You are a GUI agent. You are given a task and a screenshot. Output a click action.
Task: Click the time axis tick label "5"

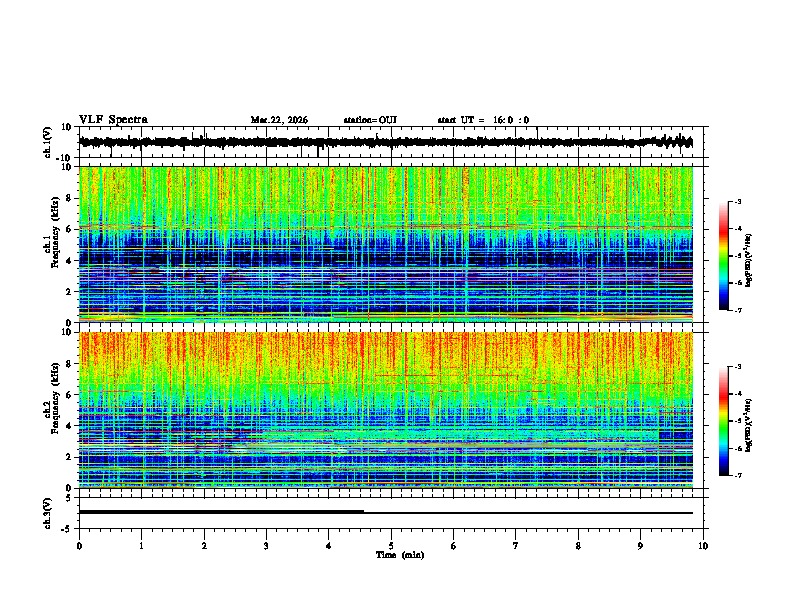(391, 546)
